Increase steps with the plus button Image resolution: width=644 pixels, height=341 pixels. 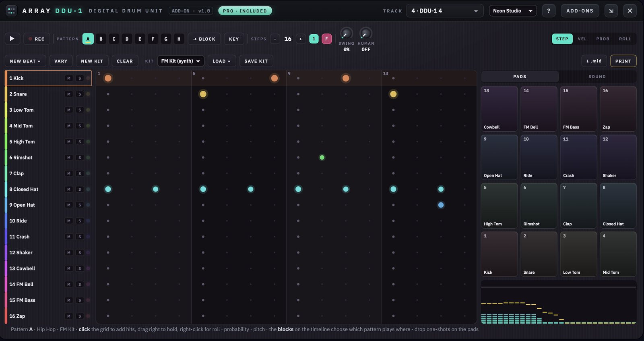point(301,39)
